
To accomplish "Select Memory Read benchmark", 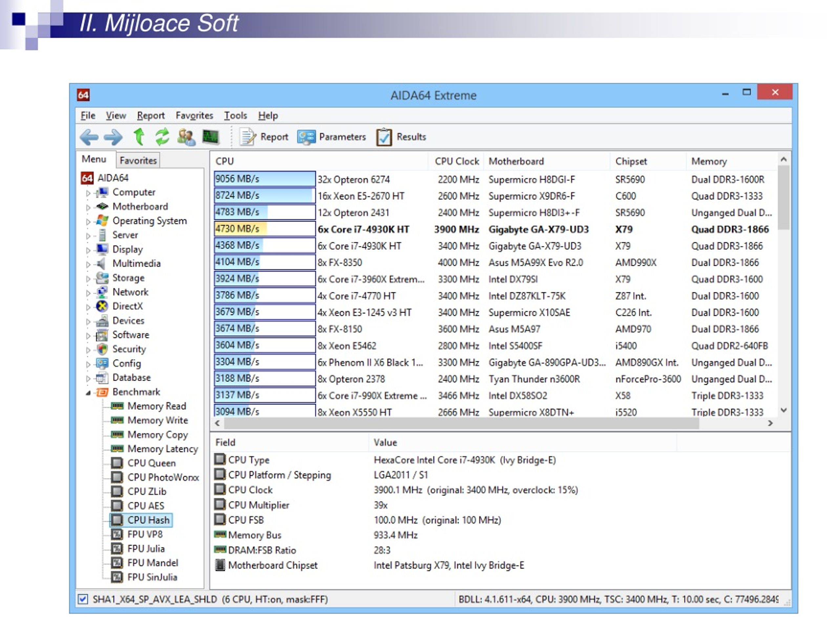I will click(157, 406).
